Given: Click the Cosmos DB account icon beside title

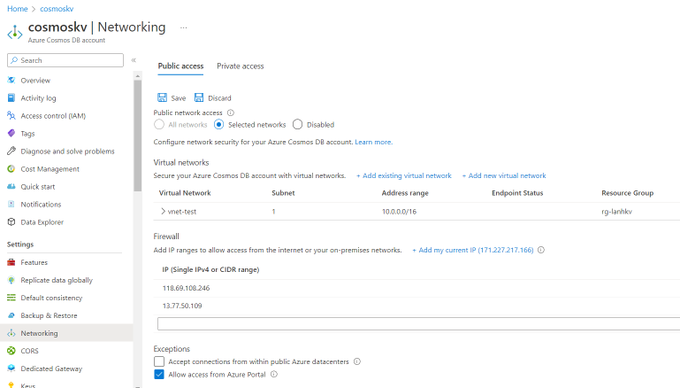Looking at the screenshot, I should [15, 32].
